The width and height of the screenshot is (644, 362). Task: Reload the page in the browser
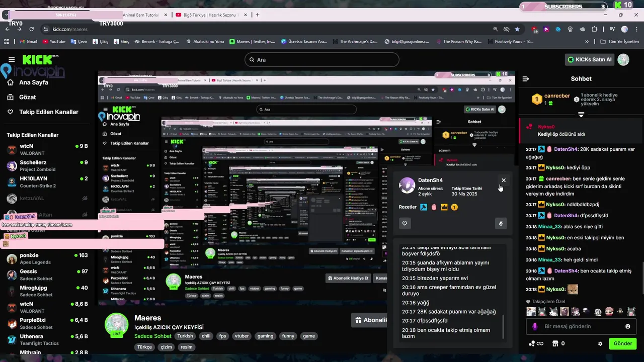click(x=32, y=29)
